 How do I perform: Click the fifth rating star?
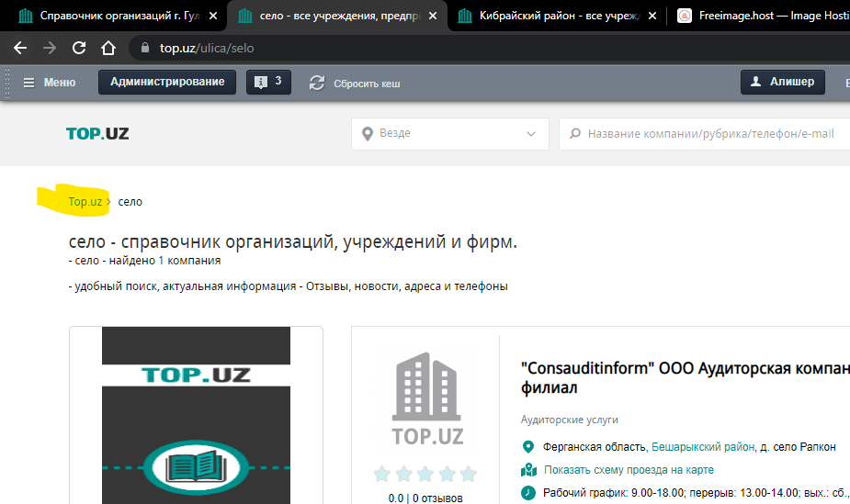[469, 474]
